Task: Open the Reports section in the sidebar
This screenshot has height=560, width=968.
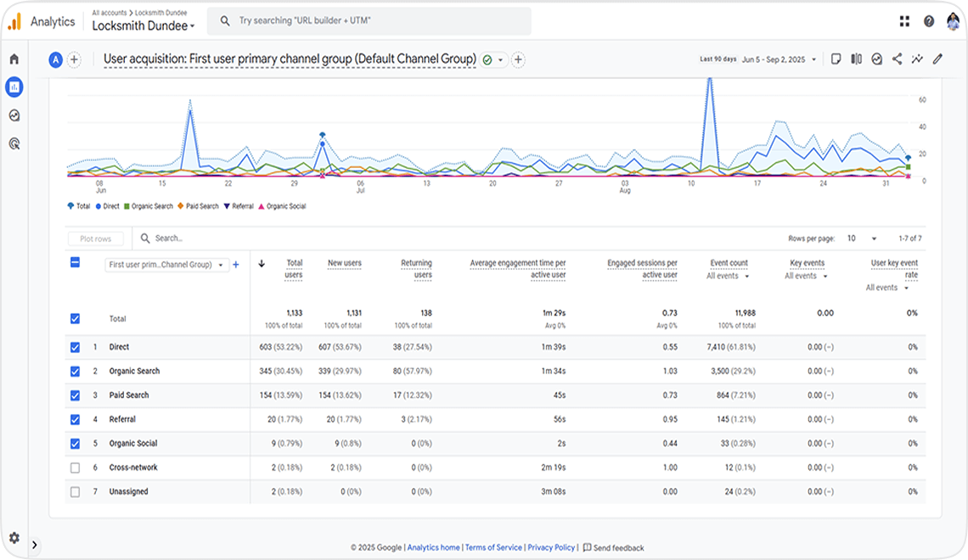Action: click(14, 87)
